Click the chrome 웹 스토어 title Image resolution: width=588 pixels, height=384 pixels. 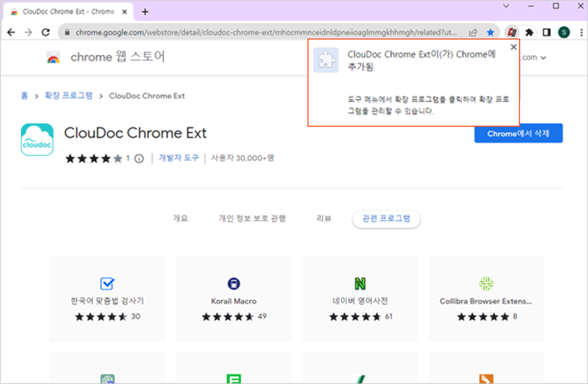[x=118, y=57]
